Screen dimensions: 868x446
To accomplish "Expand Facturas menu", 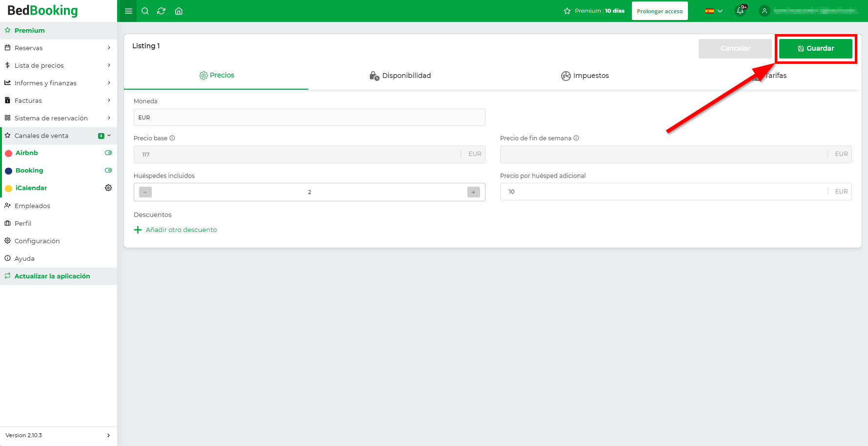I will (59, 100).
